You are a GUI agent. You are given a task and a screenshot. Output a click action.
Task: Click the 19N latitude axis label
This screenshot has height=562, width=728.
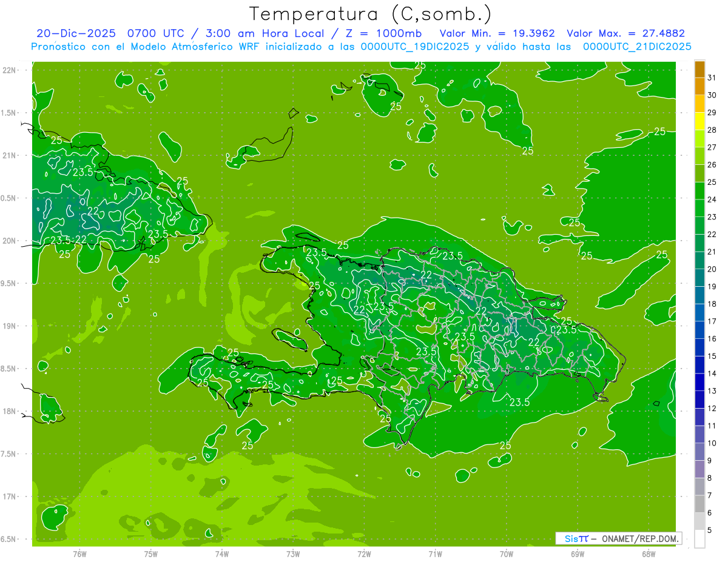pyautogui.click(x=9, y=326)
